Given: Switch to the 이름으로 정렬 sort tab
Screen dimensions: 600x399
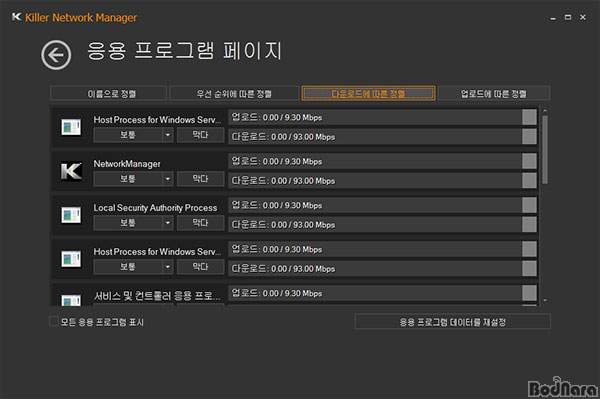Looking at the screenshot, I should (109, 93).
